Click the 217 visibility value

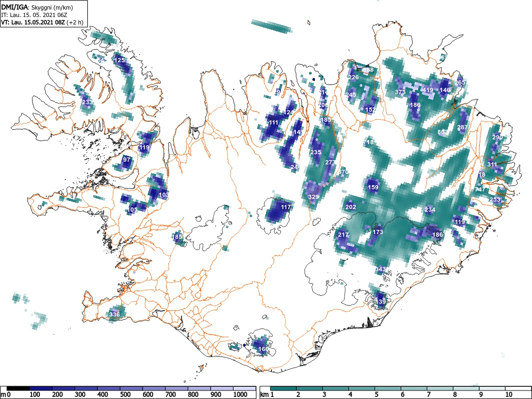[x=343, y=235]
